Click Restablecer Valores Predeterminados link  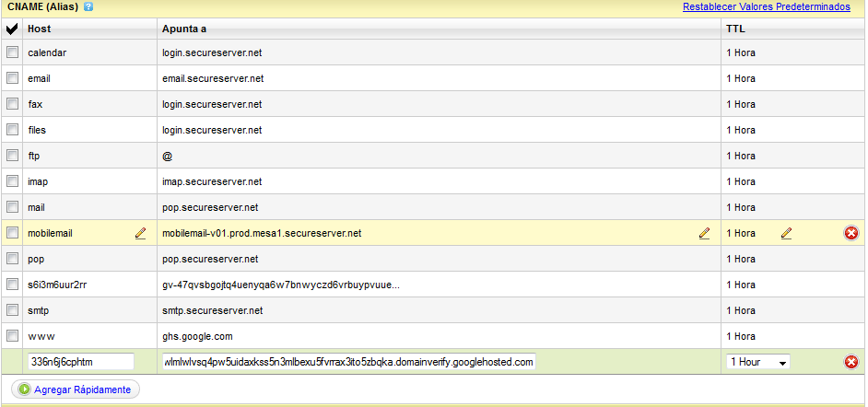(x=766, y=7)
